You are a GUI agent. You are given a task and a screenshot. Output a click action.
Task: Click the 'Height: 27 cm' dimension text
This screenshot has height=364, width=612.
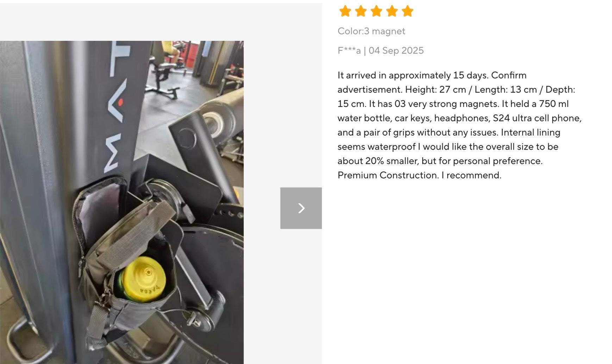point(435,89)
